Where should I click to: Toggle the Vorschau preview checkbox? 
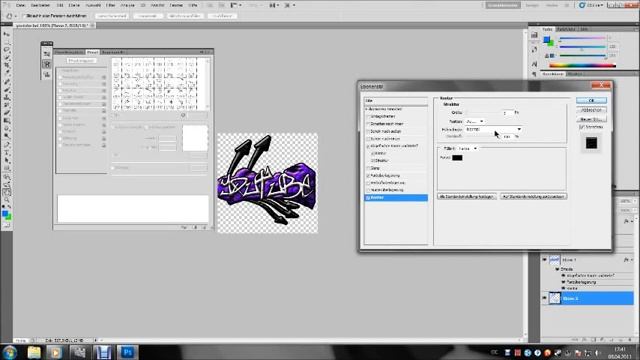[x=582, y=127]
